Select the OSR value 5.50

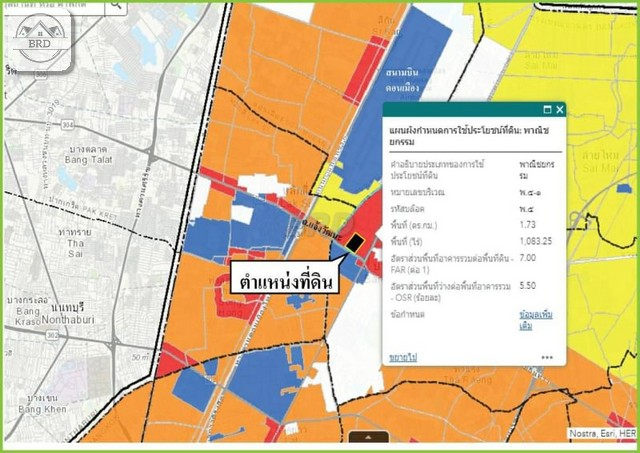pos(528,286)
